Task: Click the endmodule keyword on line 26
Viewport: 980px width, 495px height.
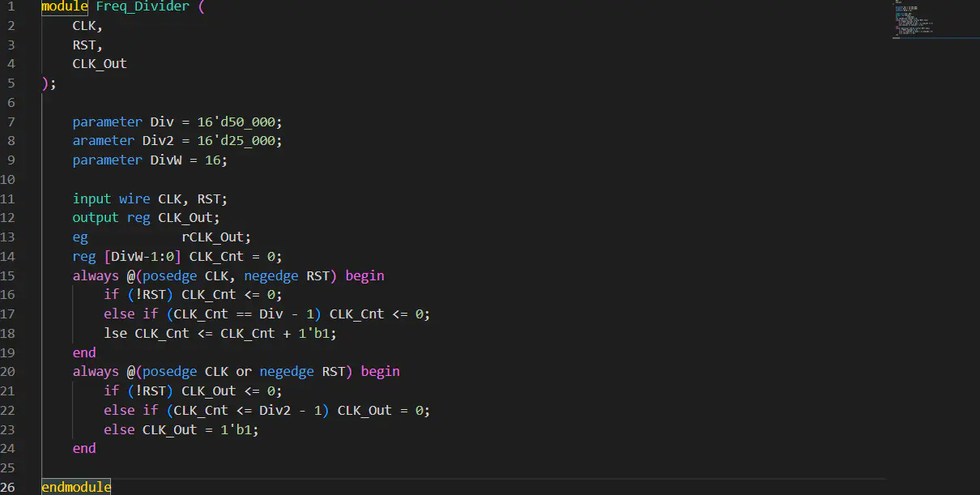Action: 75,486
